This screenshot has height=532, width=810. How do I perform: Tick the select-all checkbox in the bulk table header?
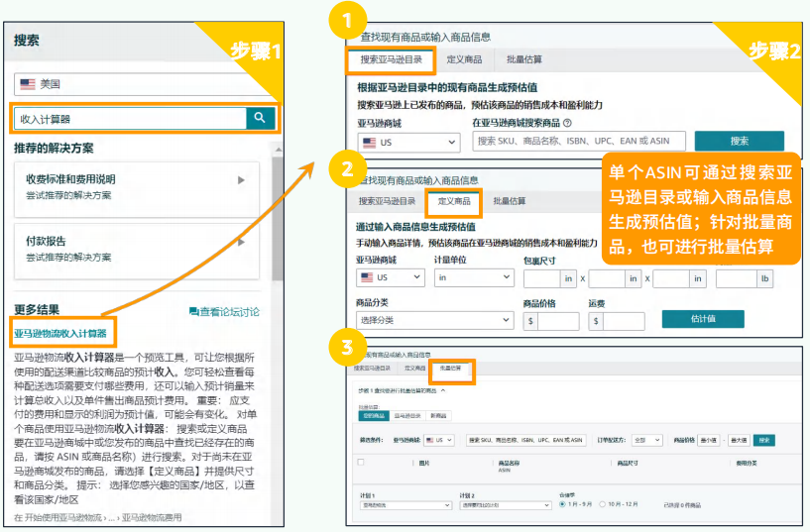click(x=361, y=463)
